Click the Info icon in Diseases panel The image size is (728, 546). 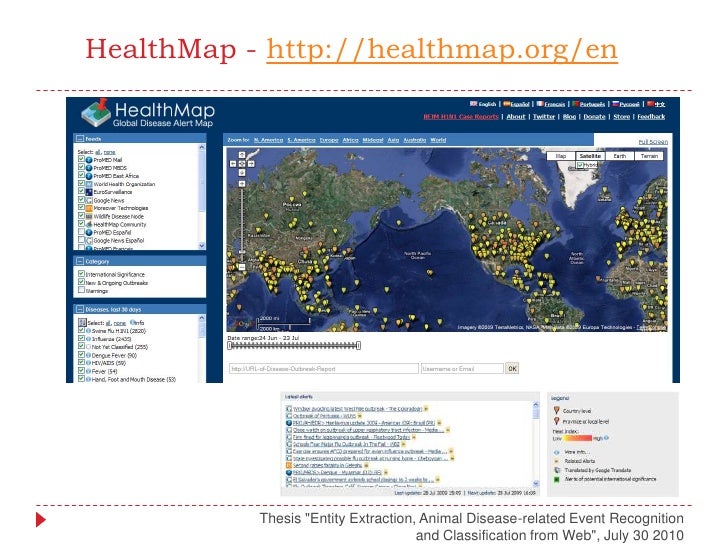132,322
